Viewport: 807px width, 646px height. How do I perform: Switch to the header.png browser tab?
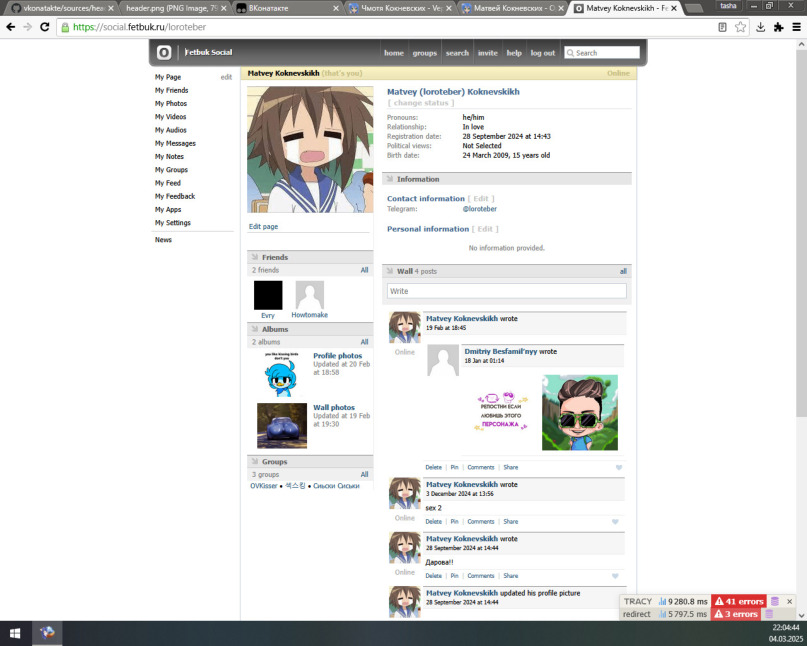tap(175, 8)
